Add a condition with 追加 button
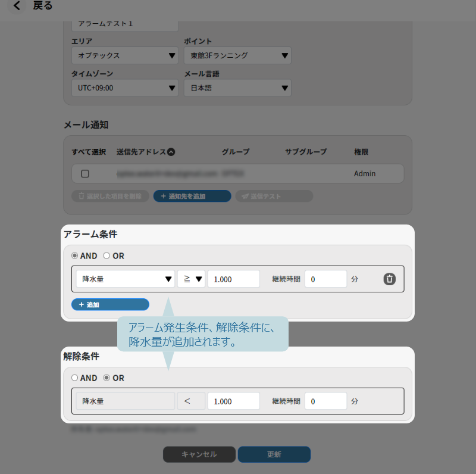 click(x=110, y=304)
